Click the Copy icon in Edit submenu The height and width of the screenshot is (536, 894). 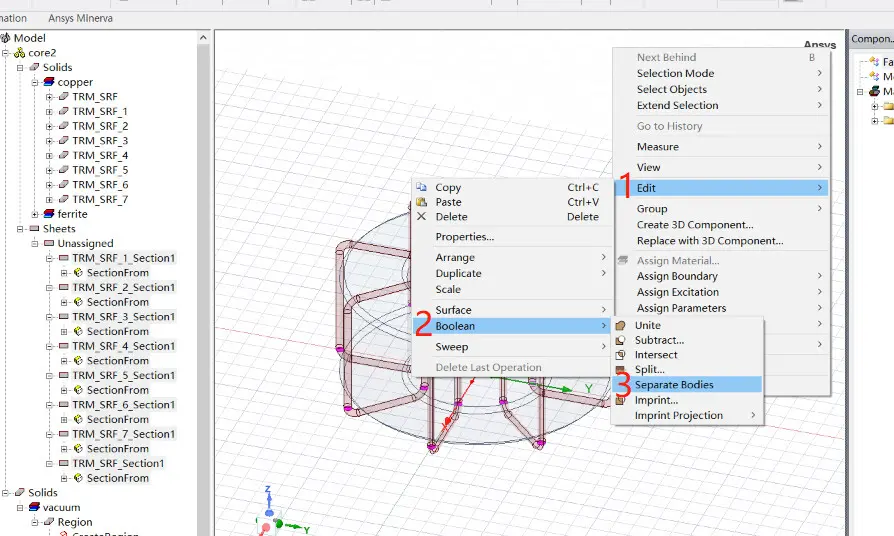point(421,187)
